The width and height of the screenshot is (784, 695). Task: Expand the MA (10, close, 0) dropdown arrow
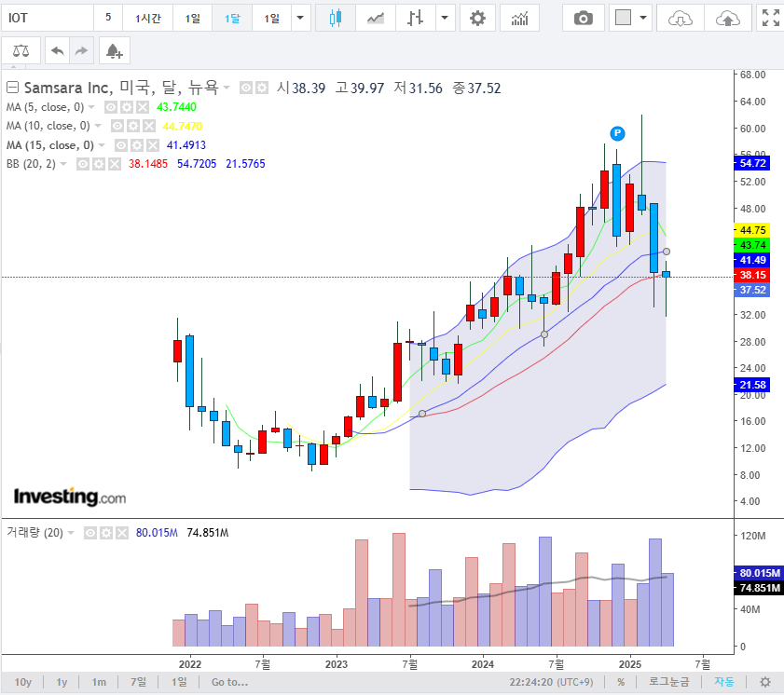click(98, 126)
